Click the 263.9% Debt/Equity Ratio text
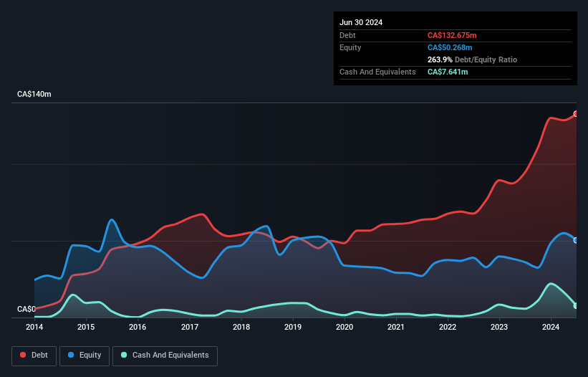 [472, 59]
